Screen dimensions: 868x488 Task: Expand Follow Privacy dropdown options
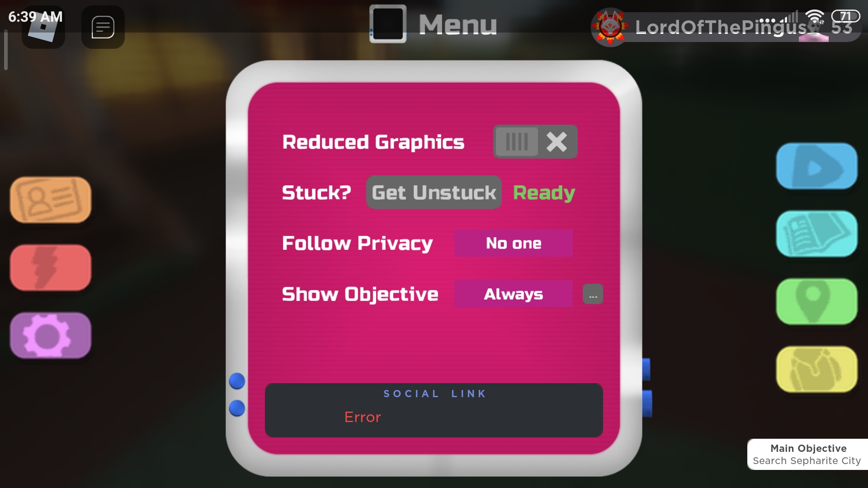pos(514,243)
